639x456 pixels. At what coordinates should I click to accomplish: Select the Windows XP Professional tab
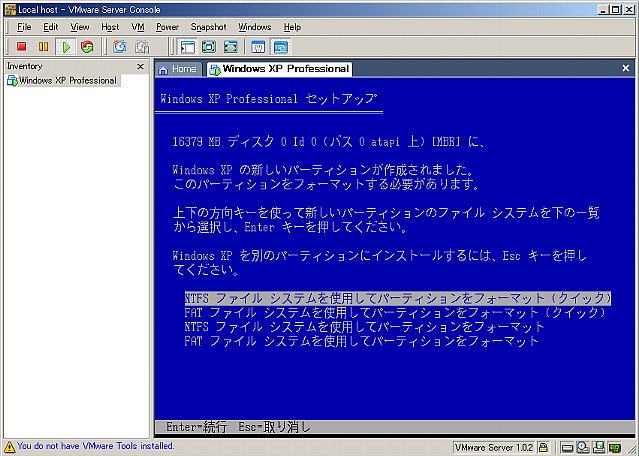click(x=279, y=69)
